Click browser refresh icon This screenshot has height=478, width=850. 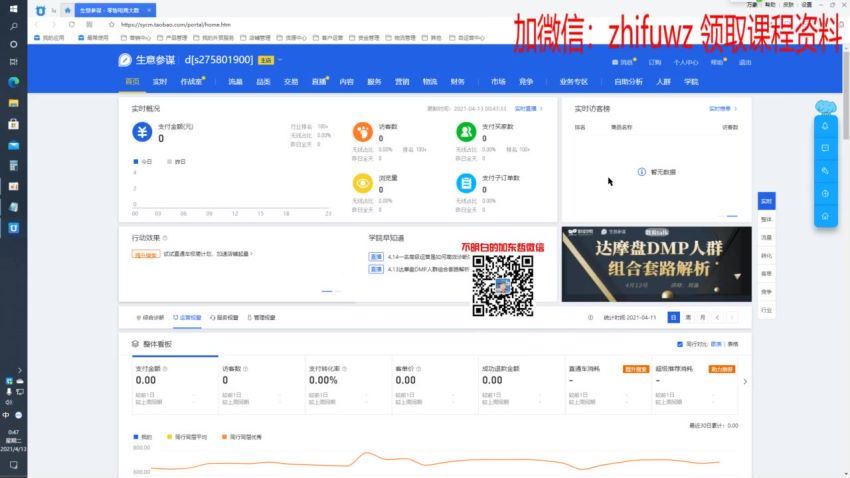(72, 24)
